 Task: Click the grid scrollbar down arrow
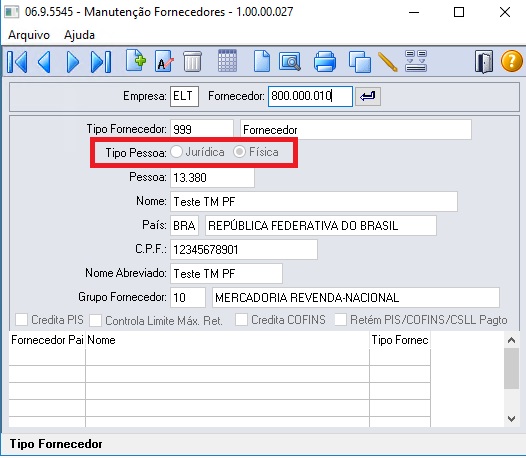point(511,418)
